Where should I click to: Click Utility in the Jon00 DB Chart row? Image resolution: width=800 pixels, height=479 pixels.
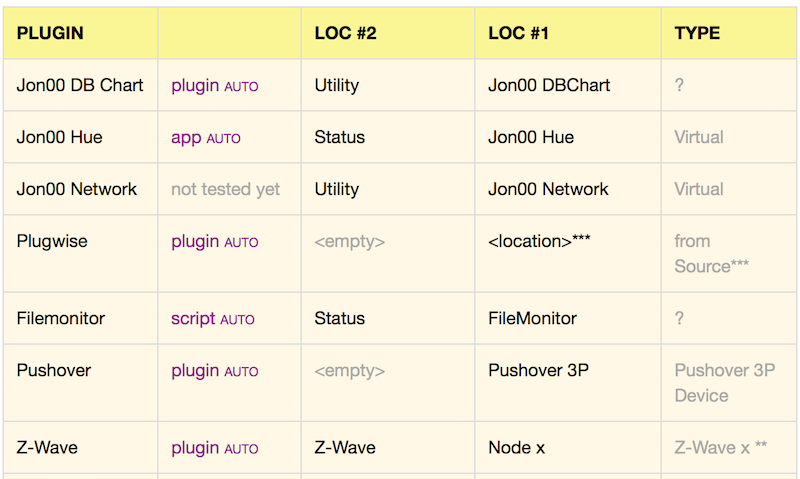click(x=337, y=85)
